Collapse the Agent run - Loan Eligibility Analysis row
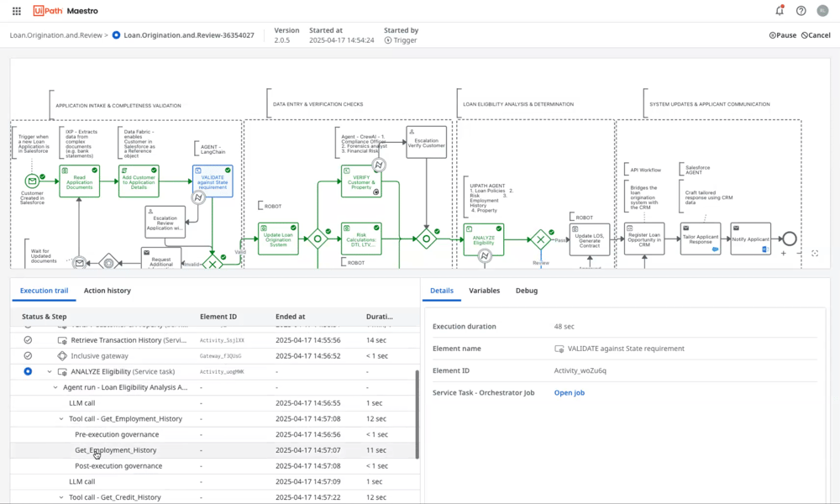Screen dimensions: 840x504 tap(55, 387)
